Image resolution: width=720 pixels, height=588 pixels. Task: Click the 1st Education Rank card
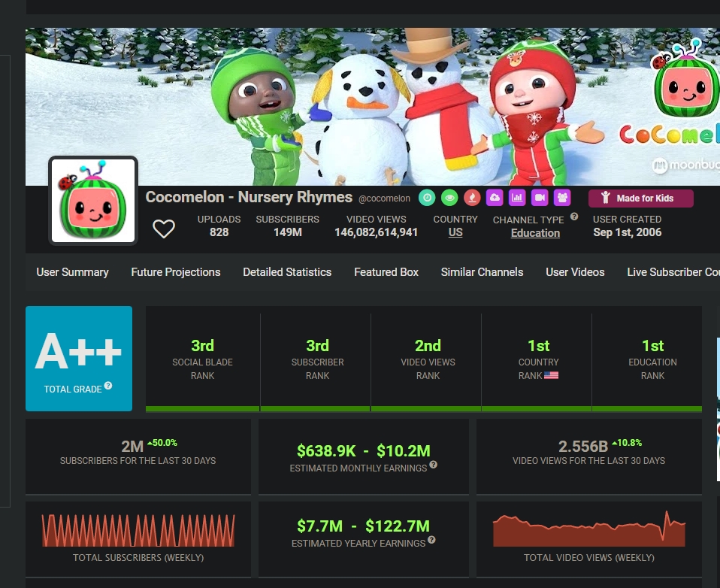pos(647,359)
